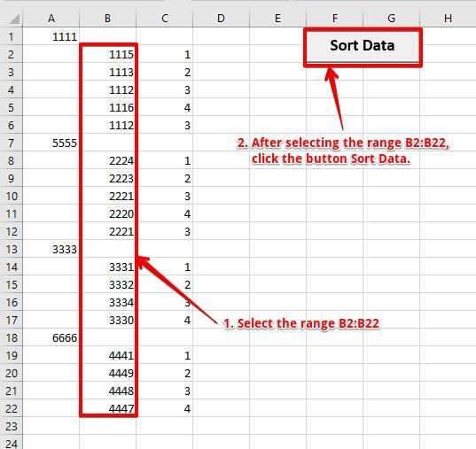Image resolution: width=476 pixels, height=449 pixels.
Task: Click cell C17 containing 4
Action: pos(165,320)
